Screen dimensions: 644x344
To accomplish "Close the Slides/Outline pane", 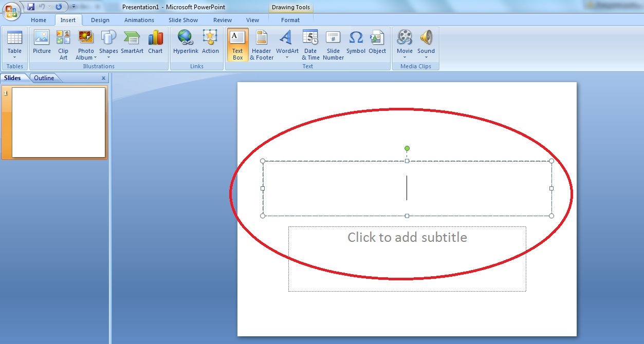I will (103, 78).
